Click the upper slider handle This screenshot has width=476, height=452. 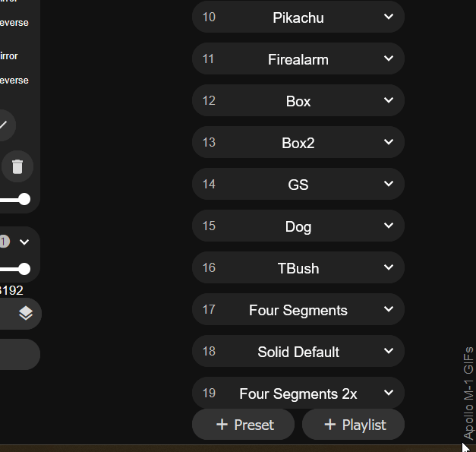[24, 199]
